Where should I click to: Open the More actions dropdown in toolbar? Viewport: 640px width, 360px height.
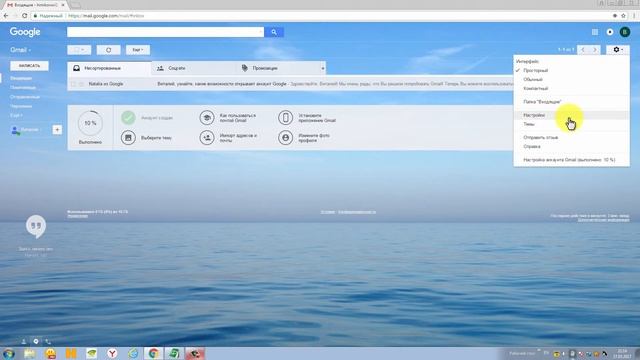pos(138,50)
